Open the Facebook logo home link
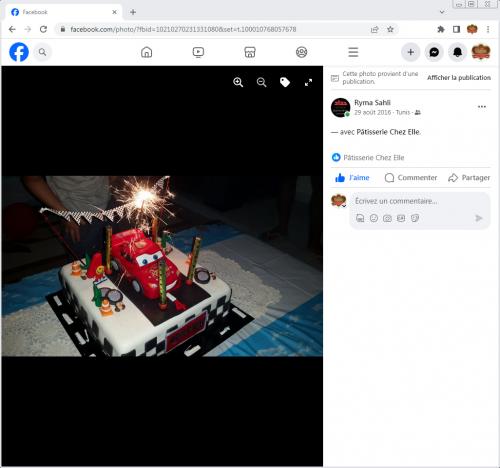500x468 pixels. (19, 52)
